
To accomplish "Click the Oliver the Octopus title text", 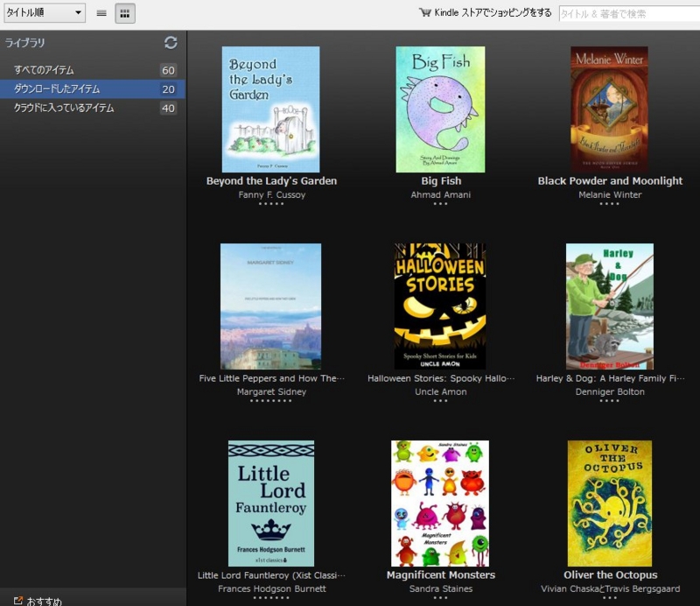I will point(610,575).
